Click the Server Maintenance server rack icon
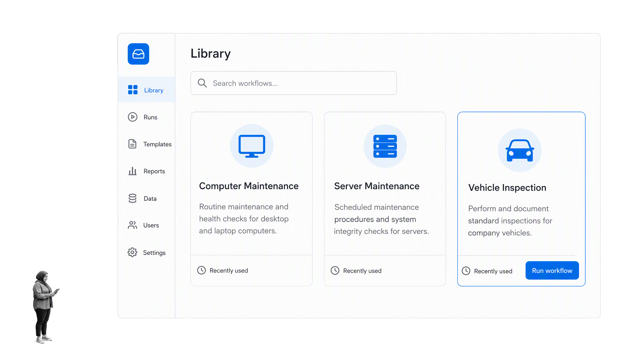This screenshot has width=644, height=362. (x=385, y=146)
